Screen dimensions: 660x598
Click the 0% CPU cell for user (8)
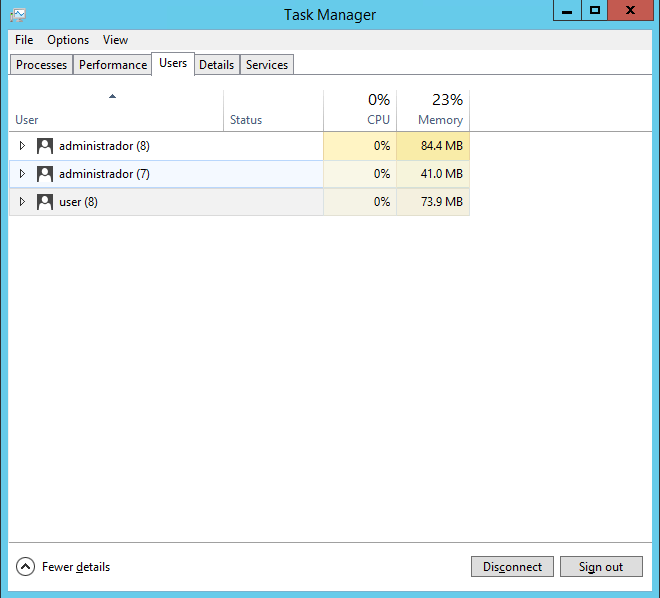360,202
